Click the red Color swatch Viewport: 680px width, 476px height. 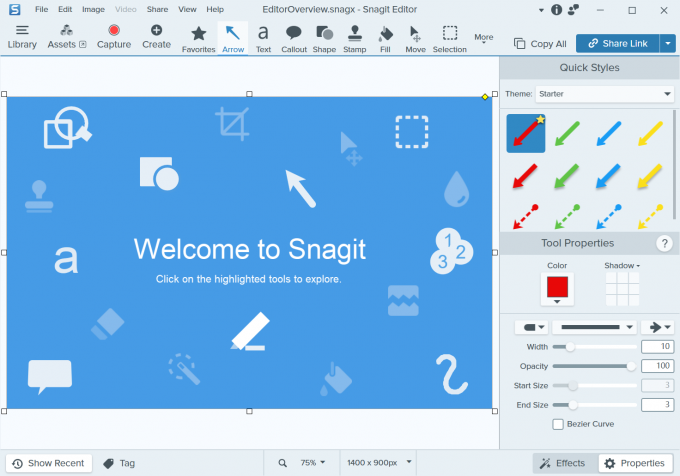(557, 287)
